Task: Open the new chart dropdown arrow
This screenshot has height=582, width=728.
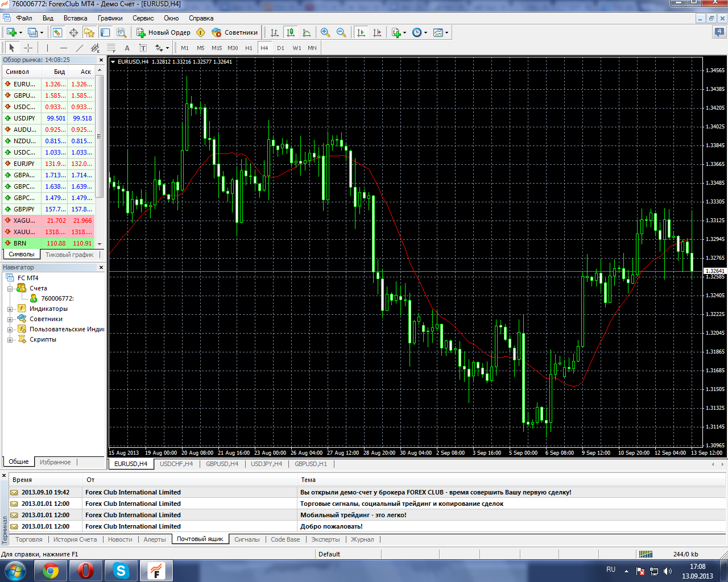Action: coord(20,32)
